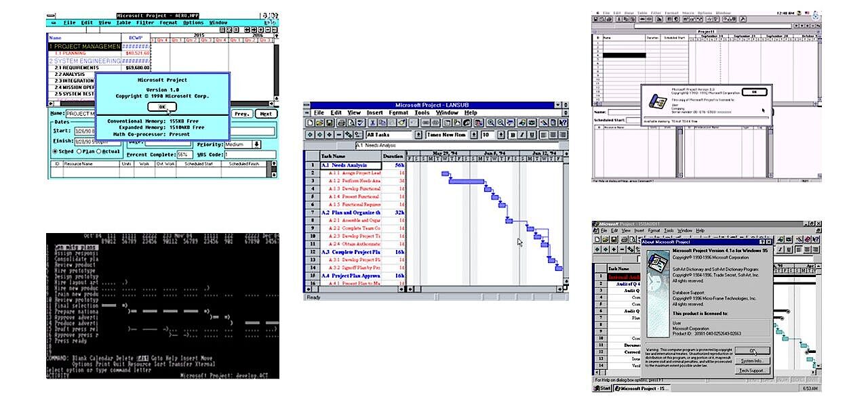
Task: Toggle Italic in the LANSUB toolbar
Action: coord(524,135)
